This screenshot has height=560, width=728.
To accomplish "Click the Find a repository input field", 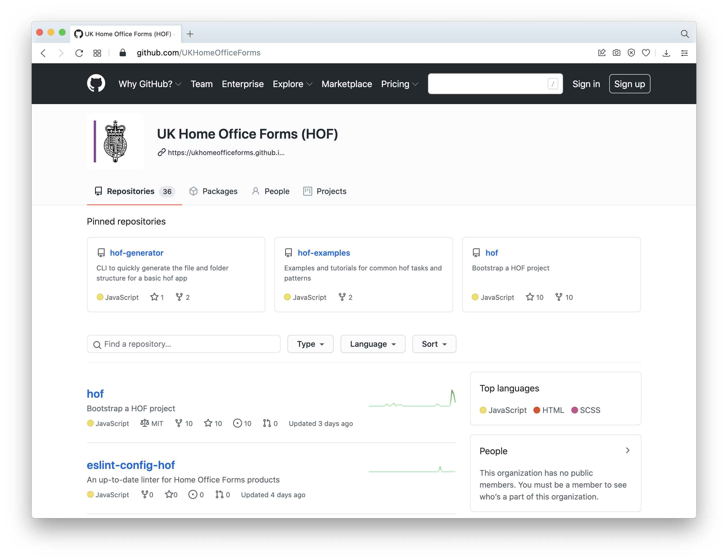I will pyautogui.click(x=184, y=344).
